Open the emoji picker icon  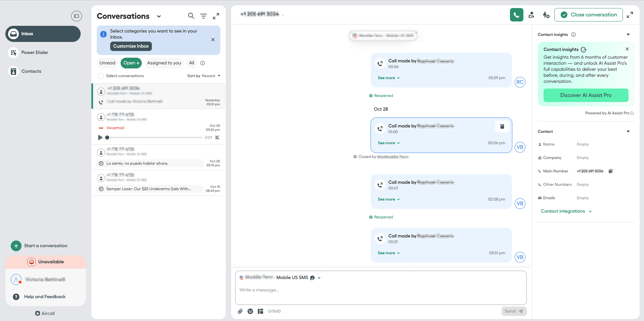click(x=250, y=311)
